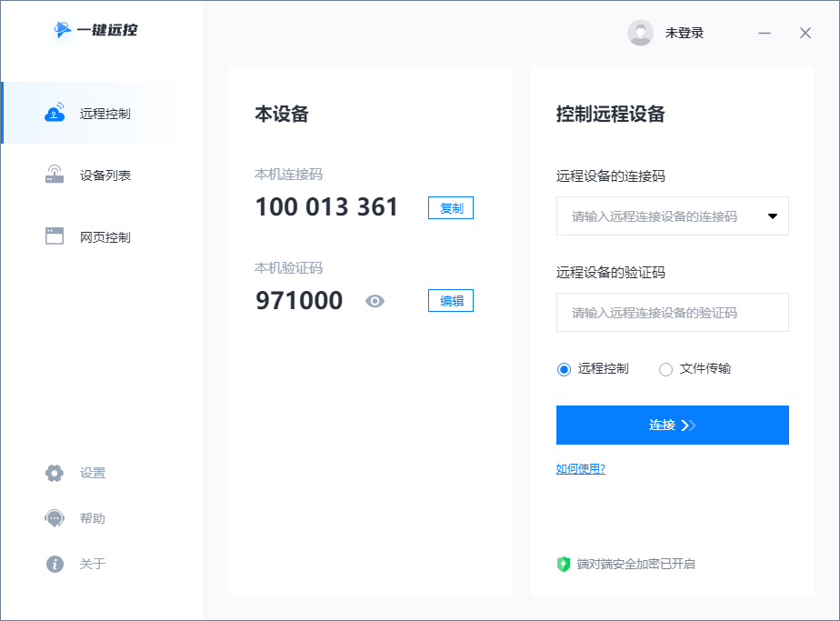
Task: Click the 帮助 help icon
Action: point(54,518)
